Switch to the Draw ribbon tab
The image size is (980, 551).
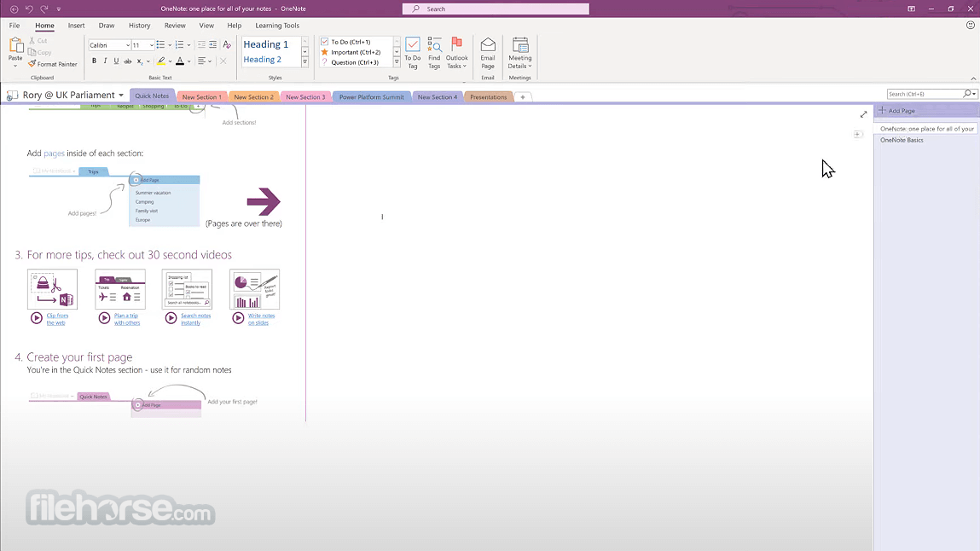(107, 26)
